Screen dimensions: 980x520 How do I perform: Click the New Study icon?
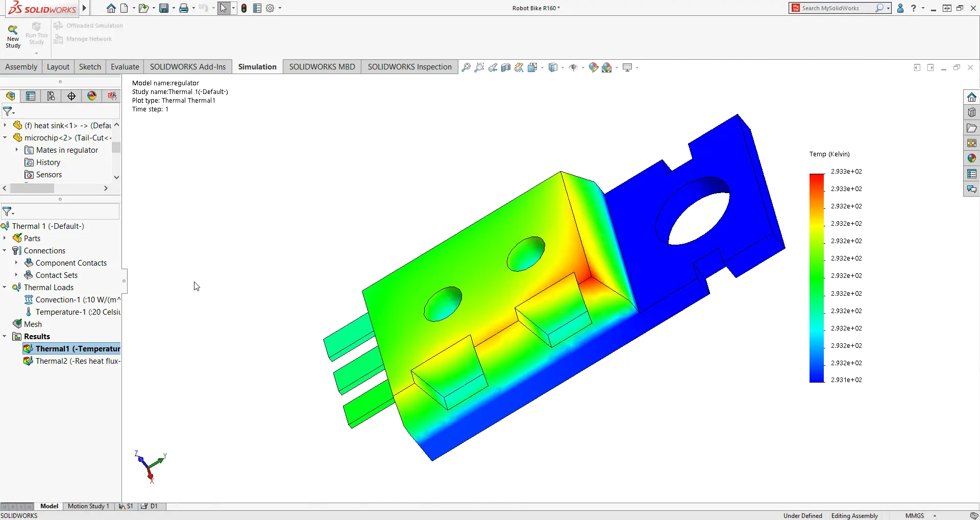13,36
